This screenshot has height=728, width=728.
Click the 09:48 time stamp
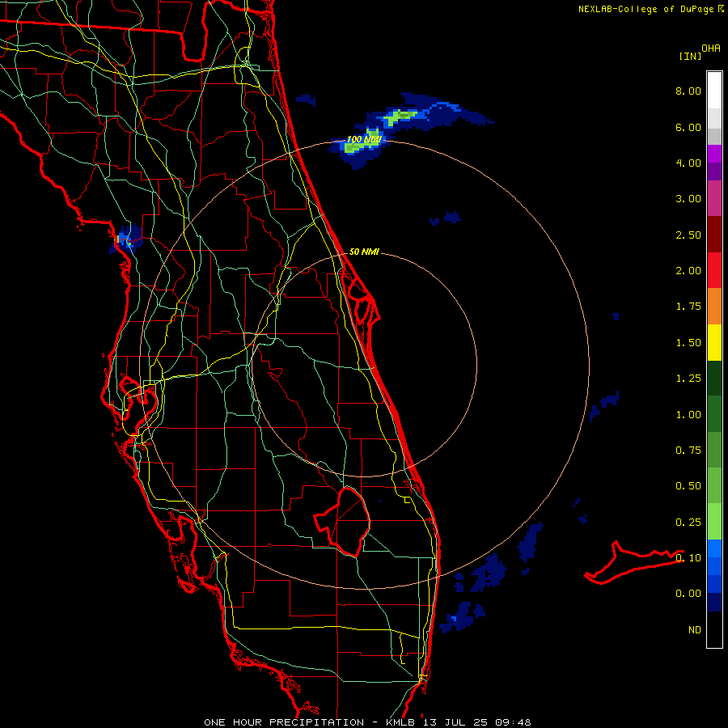(513, 722)
